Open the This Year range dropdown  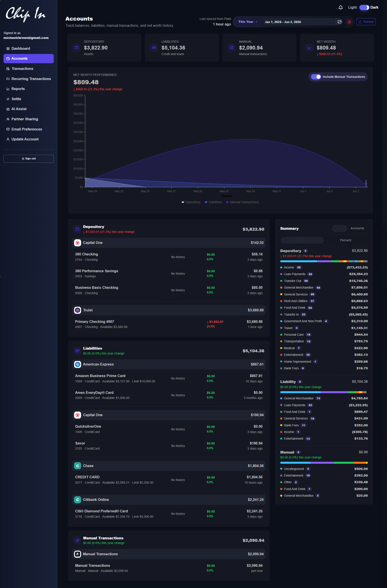click(x=248, y=22)
